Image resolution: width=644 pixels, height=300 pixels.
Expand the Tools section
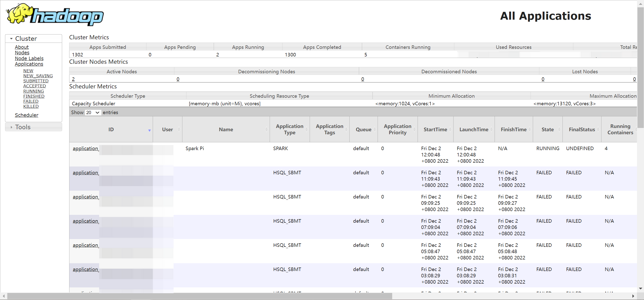click(x=33, y=127)
